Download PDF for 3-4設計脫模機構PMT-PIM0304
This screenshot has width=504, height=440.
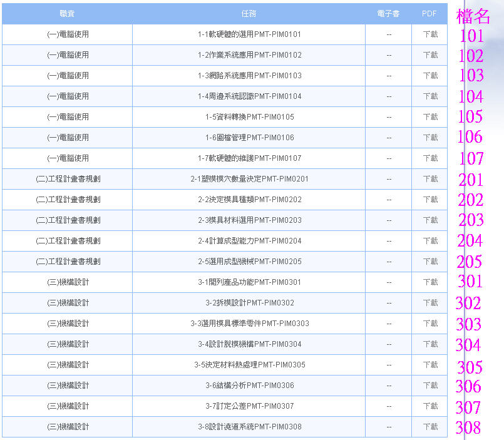[x=430, y=344]
